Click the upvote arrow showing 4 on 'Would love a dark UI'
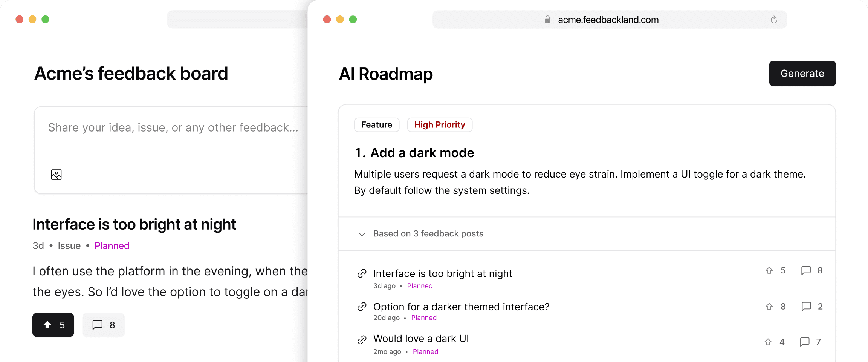868x362 pixels. (767, 342)
